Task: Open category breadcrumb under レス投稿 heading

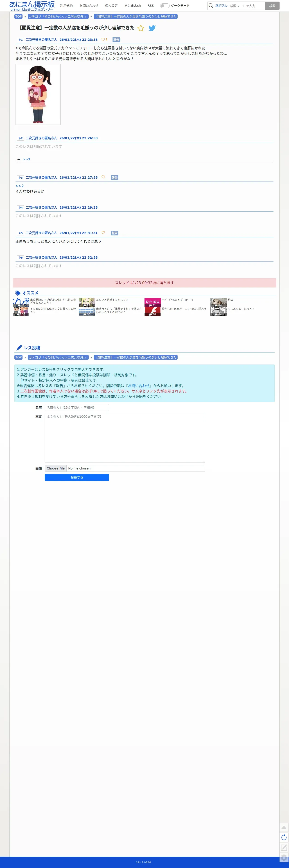Action: (58, 358)
